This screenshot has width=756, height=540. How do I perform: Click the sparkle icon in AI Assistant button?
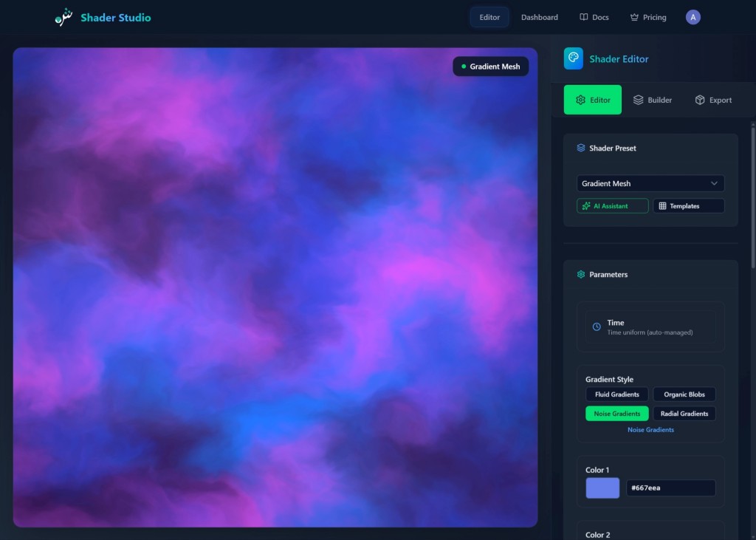(585, 206)
